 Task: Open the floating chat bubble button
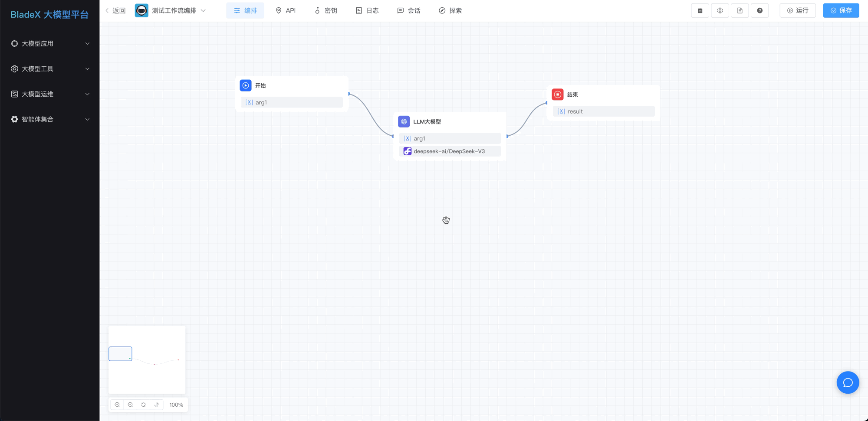click(847, 382)
